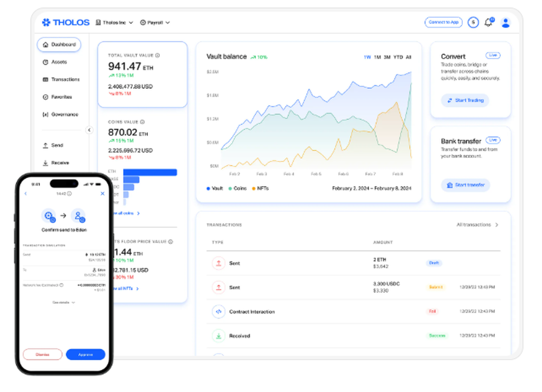The image size is (542, 392).
Task: Select the YTD chart range
Action: click(398, 57)
